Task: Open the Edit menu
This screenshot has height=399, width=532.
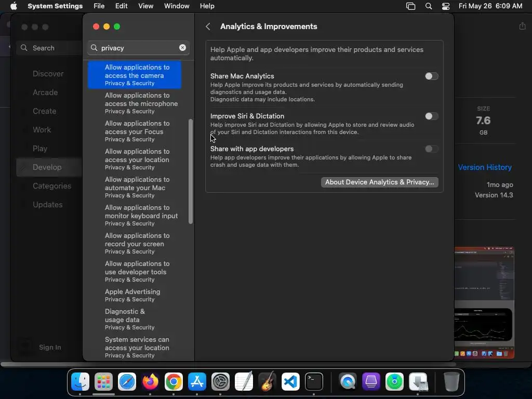Action: tap(122, 6)
